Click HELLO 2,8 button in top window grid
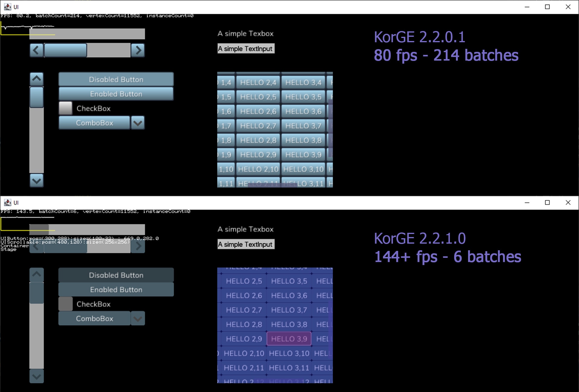 [258, 140]
